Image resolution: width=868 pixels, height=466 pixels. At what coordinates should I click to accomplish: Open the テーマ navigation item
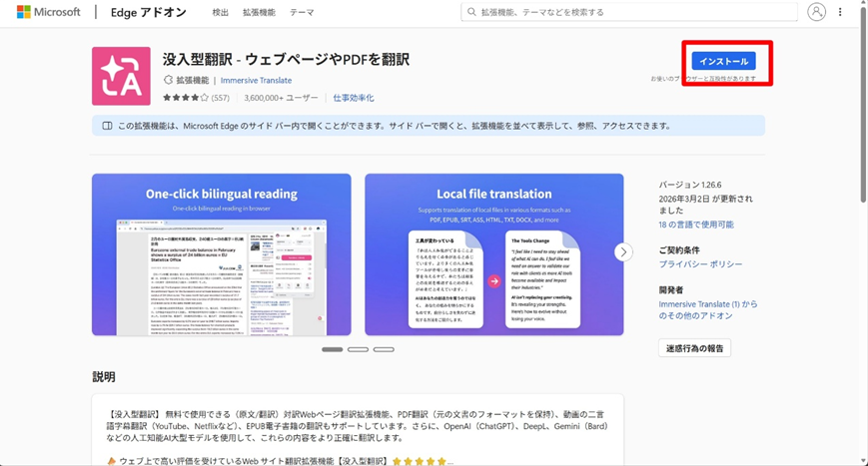(302, 12)
